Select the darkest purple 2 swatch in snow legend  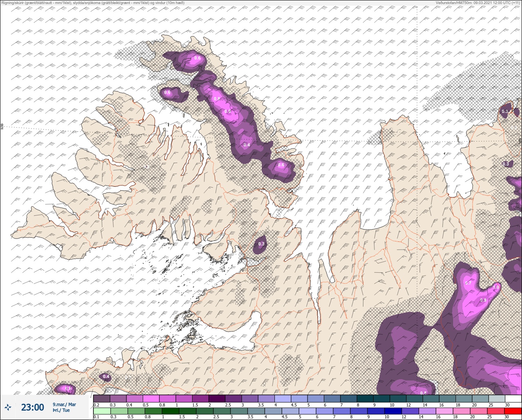coord(217,398)
